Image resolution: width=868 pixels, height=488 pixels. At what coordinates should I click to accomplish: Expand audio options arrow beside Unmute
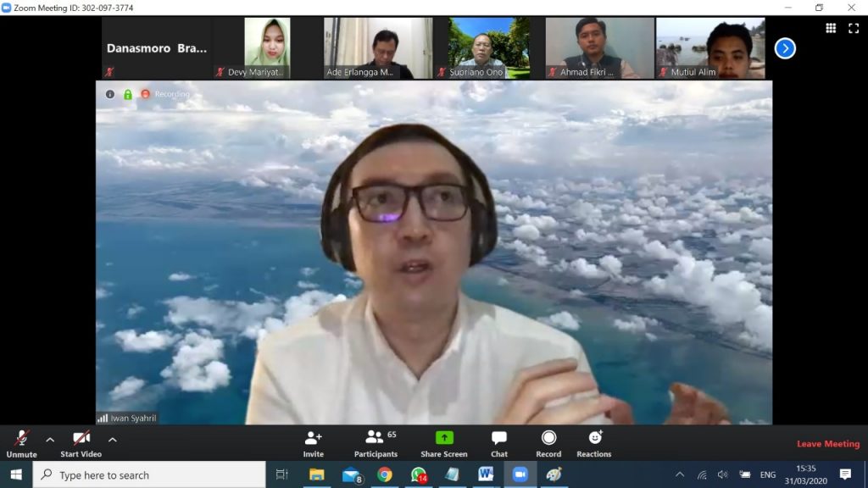click(50, 440)
